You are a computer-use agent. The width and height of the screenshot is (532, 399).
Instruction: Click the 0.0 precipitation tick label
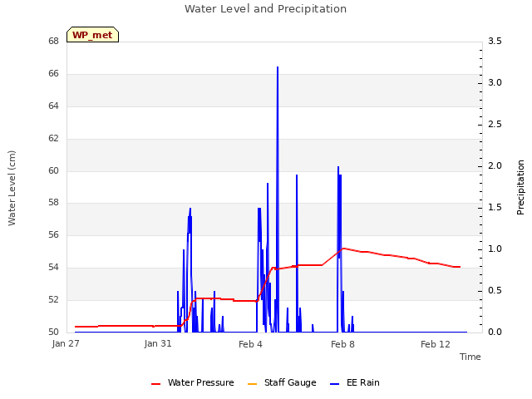(x=495, y=332)
